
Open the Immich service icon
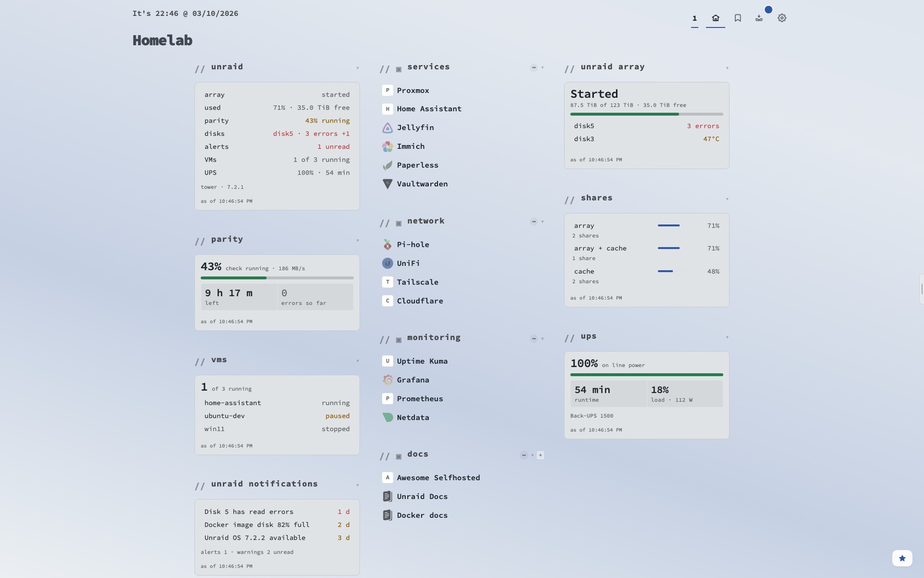(x=387, y=146)
